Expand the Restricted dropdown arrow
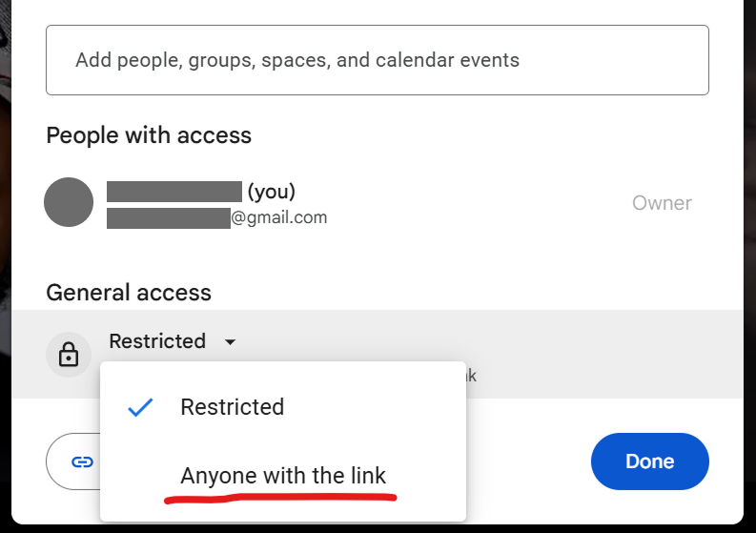The height and width of the screenshot is (533, 756). (x=230, y=342)
